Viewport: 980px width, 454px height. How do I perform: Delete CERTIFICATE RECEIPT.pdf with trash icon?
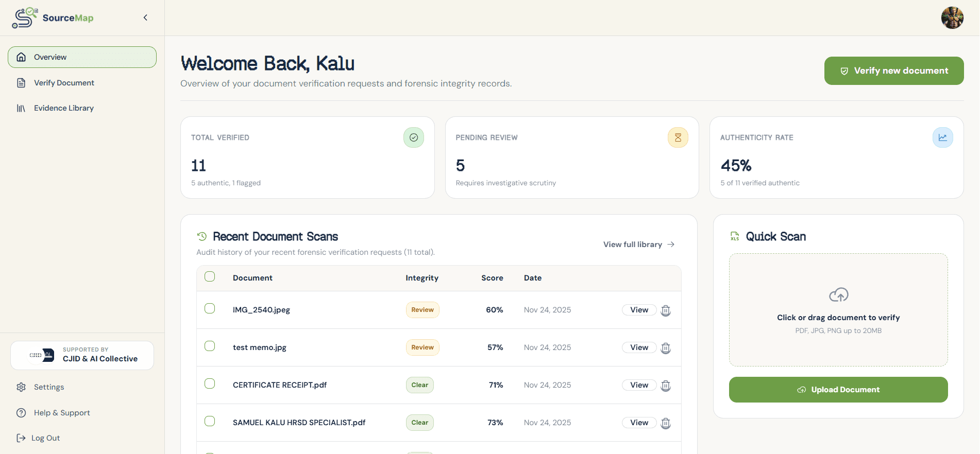pos(666,386)
